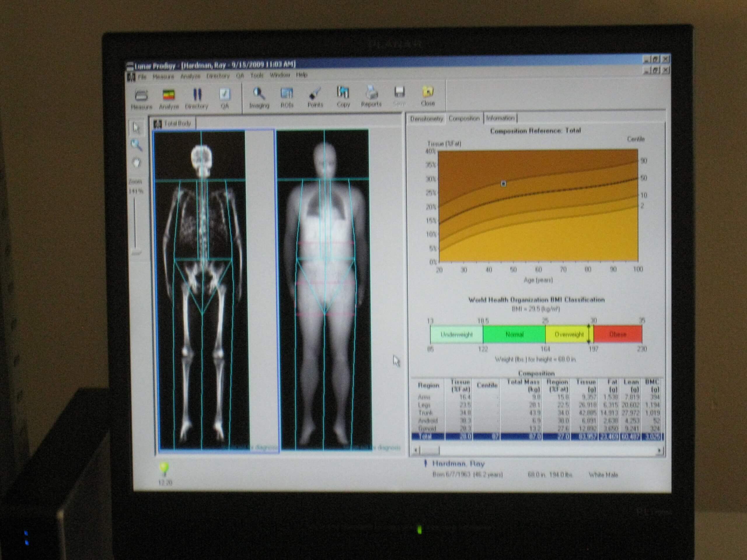Click the Analyze toolbar icon
Viewport: 747px width, 560px height.
(169, 96)
